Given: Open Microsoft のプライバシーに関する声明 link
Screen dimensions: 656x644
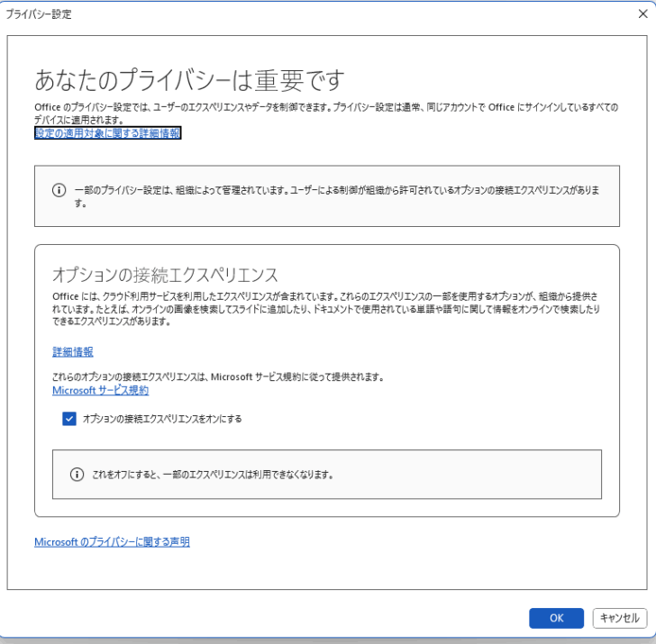Looking at the screenshot, I should [x=112, y=542].
